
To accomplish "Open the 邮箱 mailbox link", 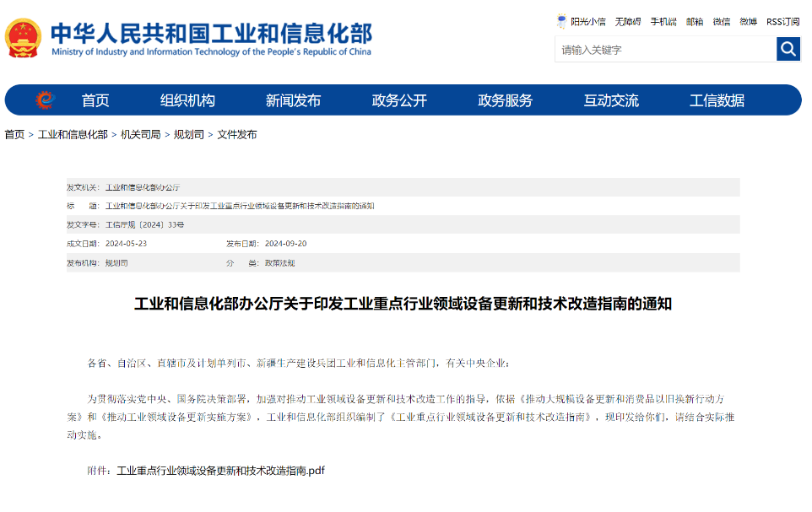I will click(694, 22).
